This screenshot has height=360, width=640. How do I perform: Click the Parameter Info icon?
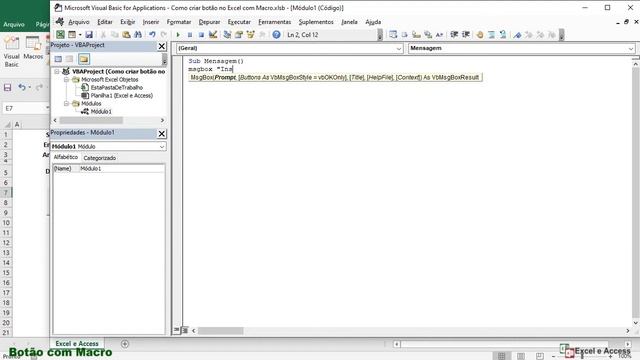point(427,35)
